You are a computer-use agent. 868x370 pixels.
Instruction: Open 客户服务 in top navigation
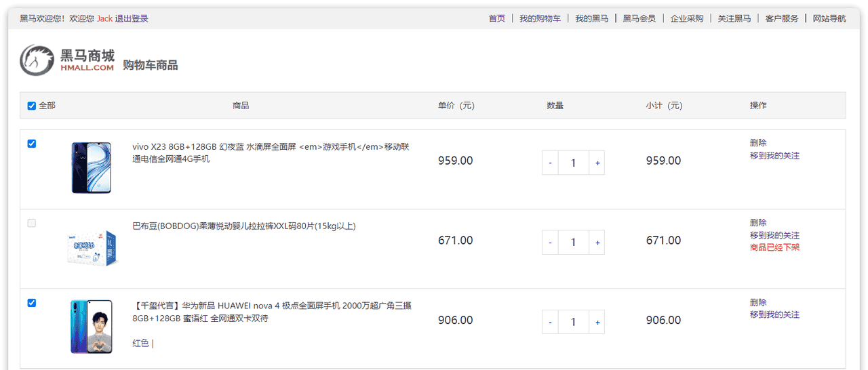(782, 18)
